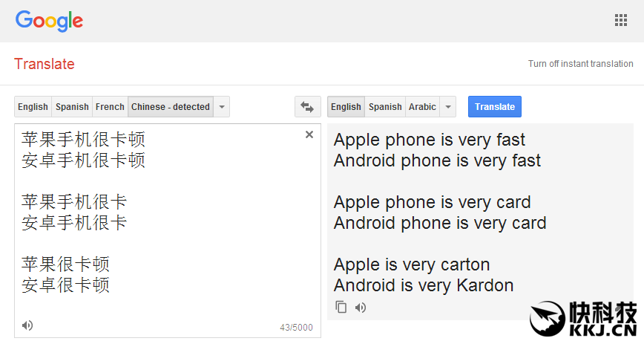This screenshot has width=644, height=344.
Task: Click the blue Translate button
Action: 494,106
